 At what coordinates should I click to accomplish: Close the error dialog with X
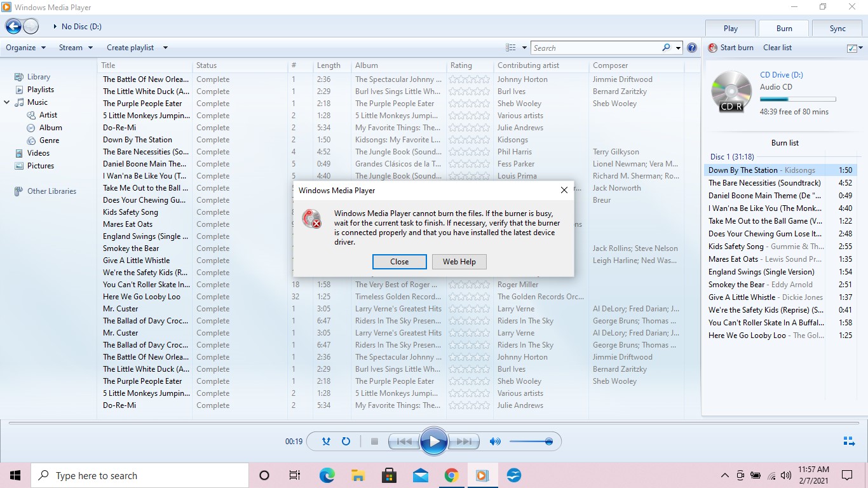tap(564, 190)
